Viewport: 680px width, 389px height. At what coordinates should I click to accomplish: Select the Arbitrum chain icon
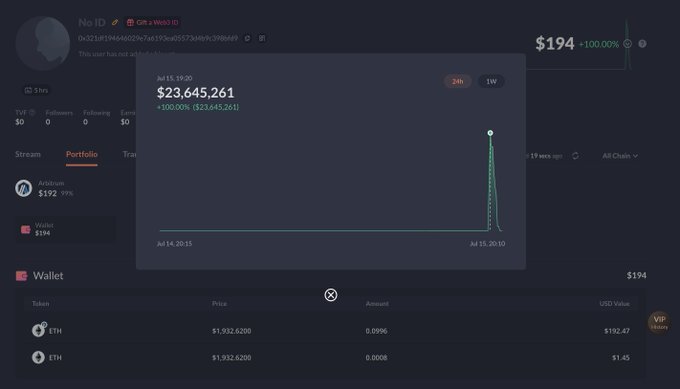[x=23, y=188]
